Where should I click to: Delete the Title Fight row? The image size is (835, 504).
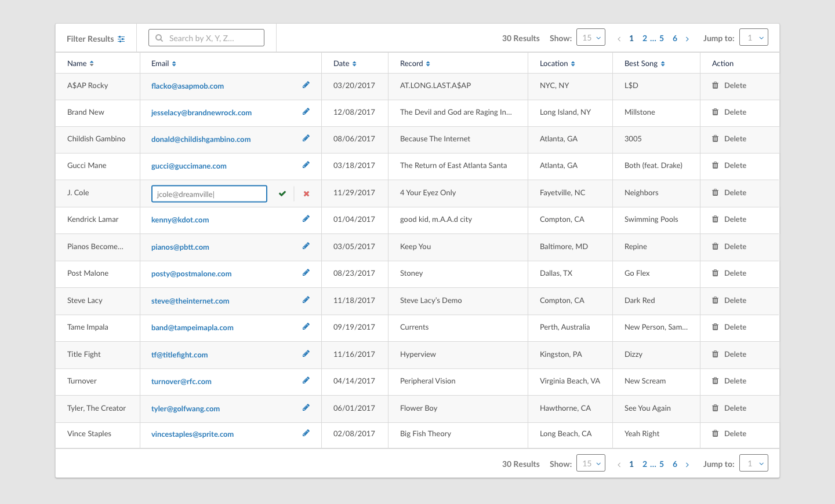[729, 354]
